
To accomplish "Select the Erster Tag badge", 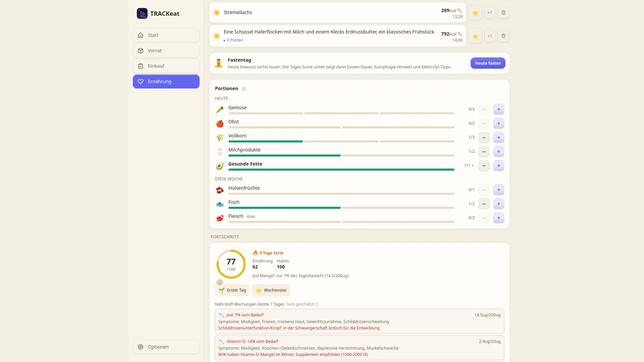I will (232, 290).
